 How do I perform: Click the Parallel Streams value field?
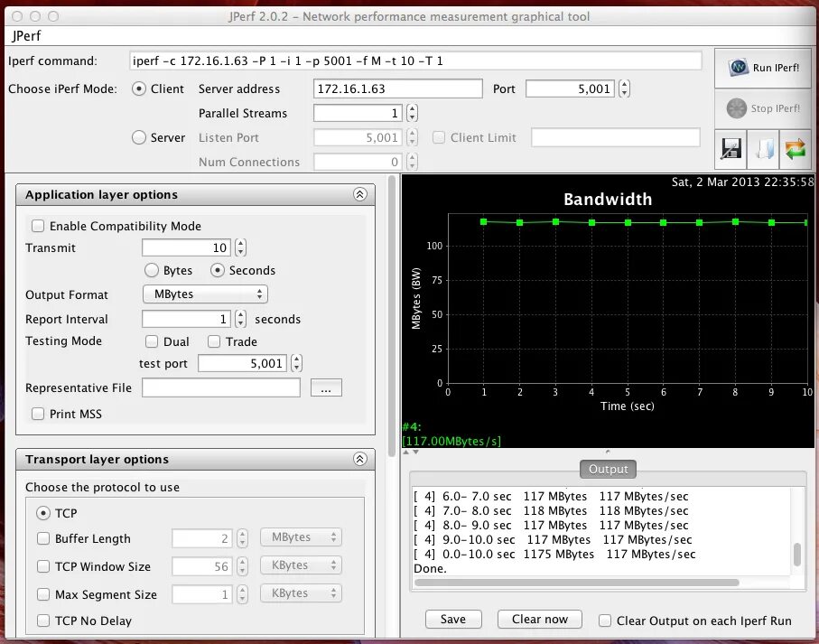click(x=358, y=113)
